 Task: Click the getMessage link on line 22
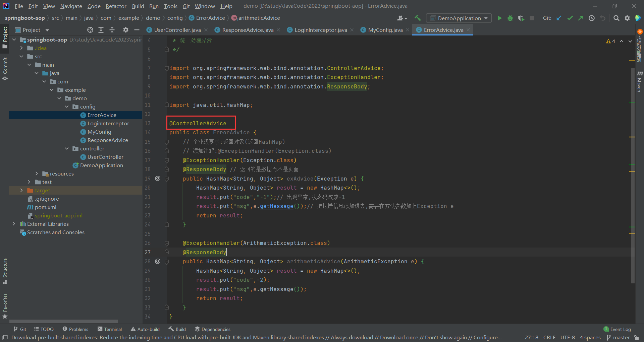pos(276,206)
